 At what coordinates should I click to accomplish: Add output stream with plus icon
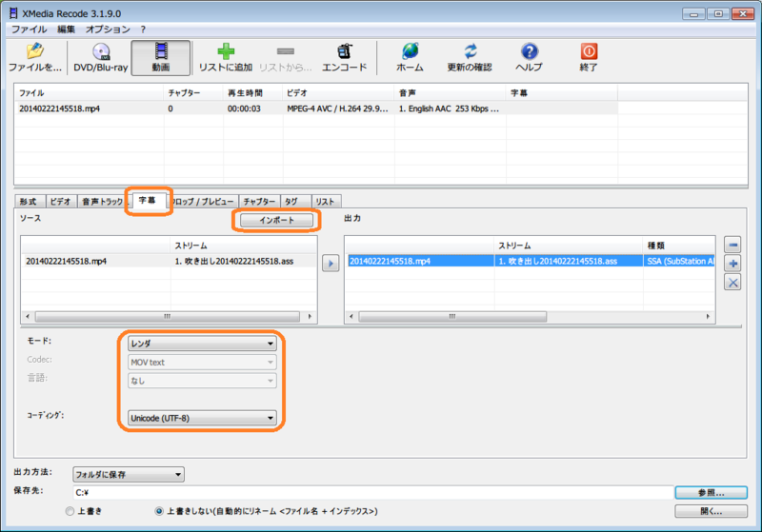[732, 264]
